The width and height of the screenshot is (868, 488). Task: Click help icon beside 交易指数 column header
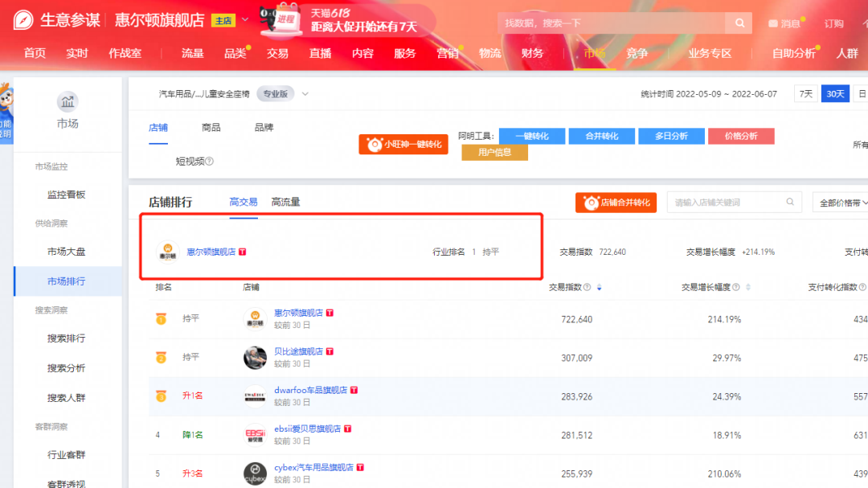click(587, 287)
